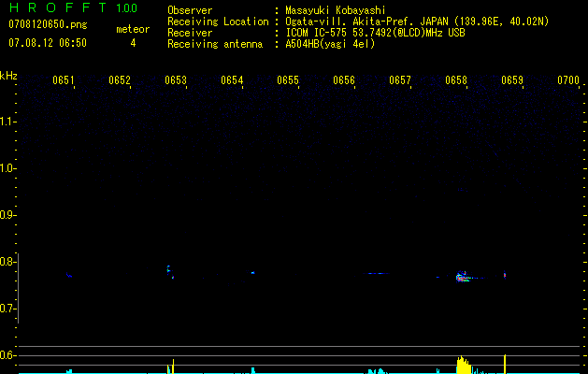Click the 0653 time axis marker
The image size is (588, 374).
176,80
